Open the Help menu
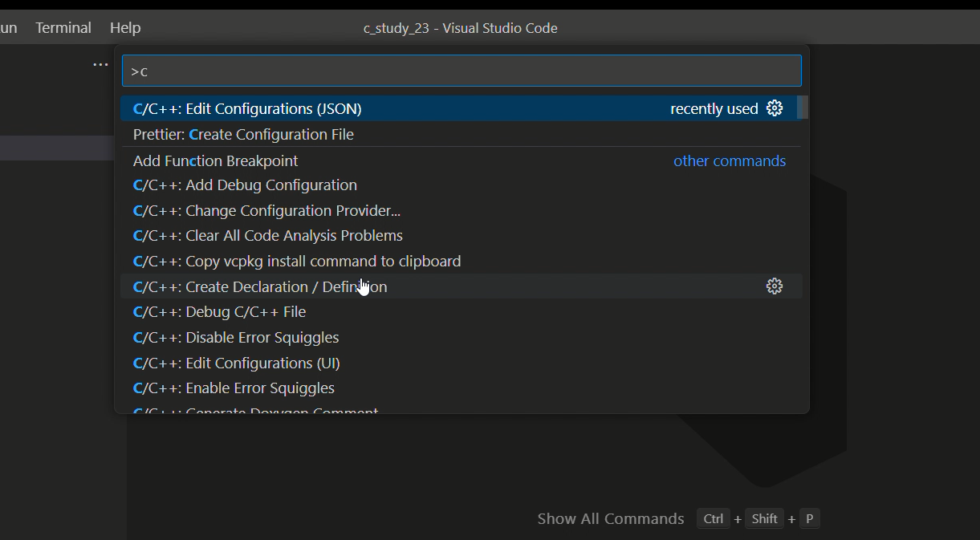980x540 pixels. 125,28
